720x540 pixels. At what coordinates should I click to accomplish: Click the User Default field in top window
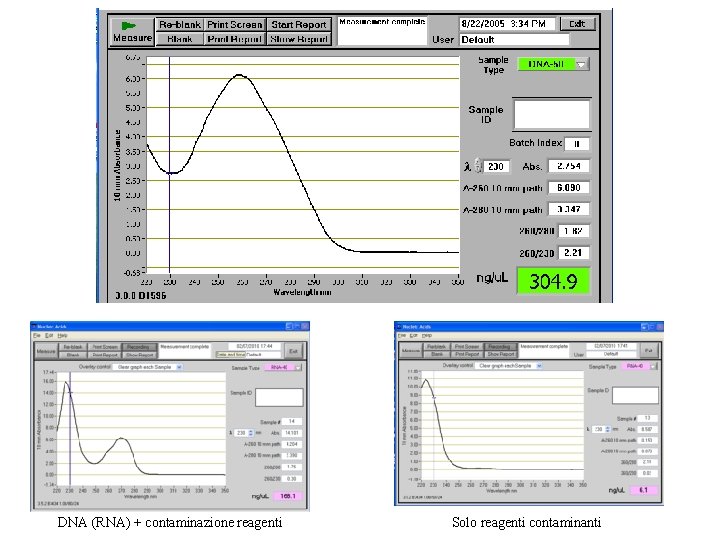(x=514, y=39)
